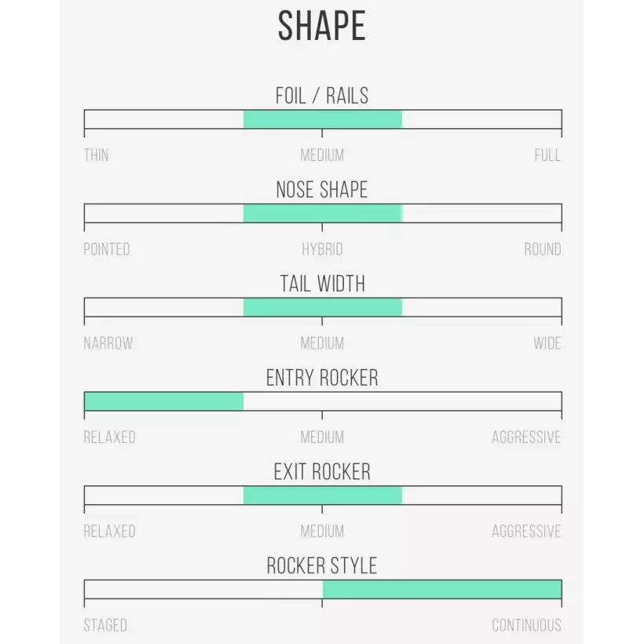
Task: Click the ROCKER STYLE section title
Action: coord(322,566)
